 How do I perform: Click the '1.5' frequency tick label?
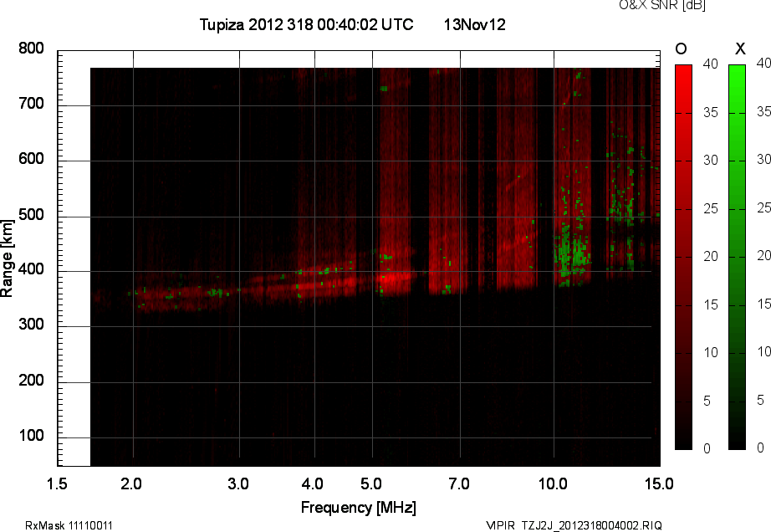(x=57, y=483)
